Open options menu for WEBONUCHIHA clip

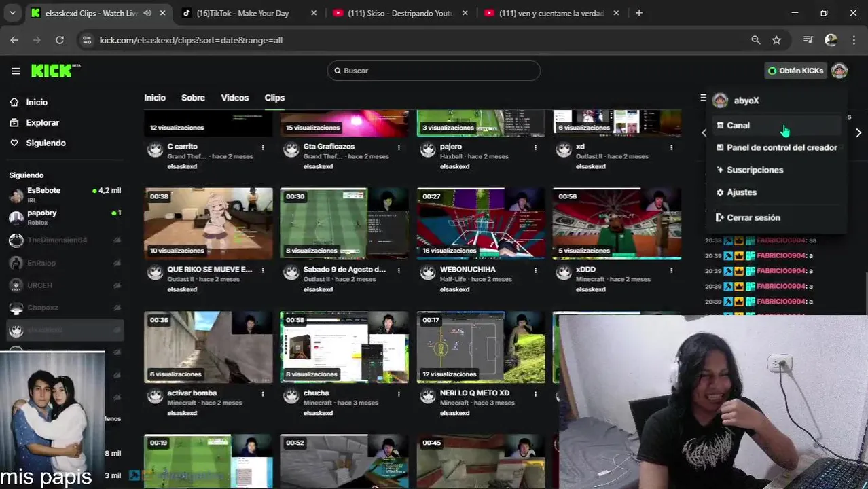[x=535, y=270]
